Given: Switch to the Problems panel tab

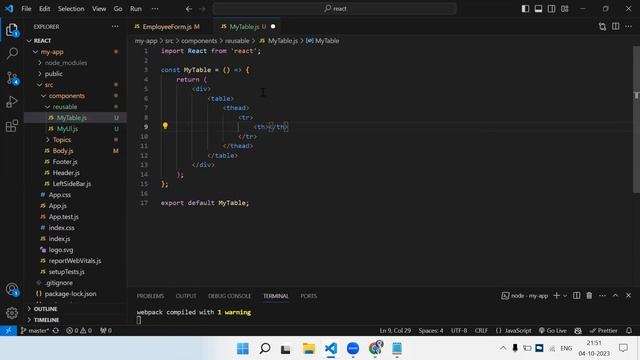Looking at the screenshot, I should [x=150, y=296].
